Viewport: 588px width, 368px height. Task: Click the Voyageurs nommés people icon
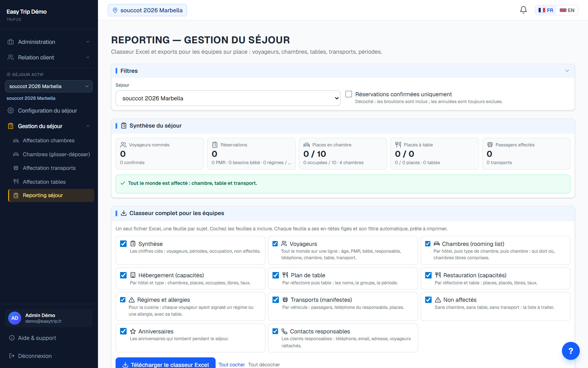123,145
